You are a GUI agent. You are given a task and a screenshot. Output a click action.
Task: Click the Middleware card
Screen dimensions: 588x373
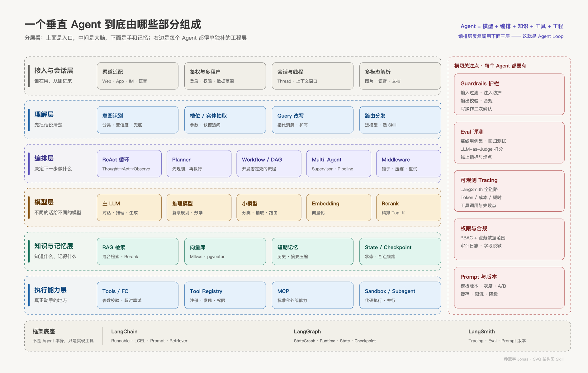[x=409, y=164]
